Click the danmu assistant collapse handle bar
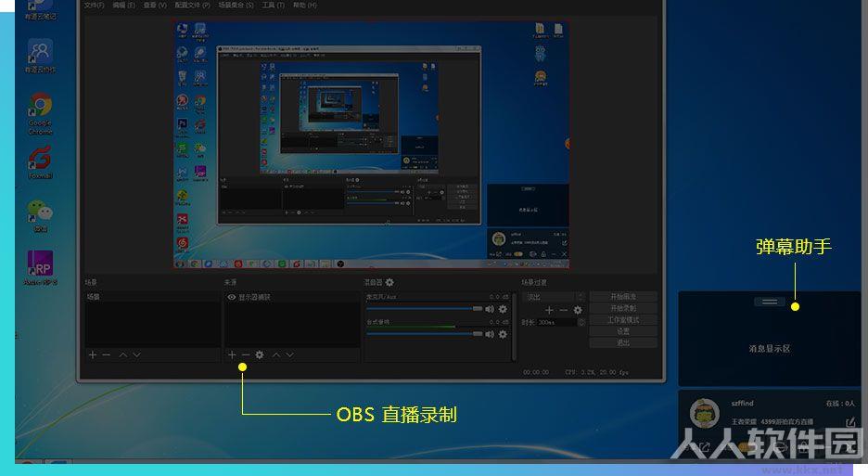 (x=770, y=302)
